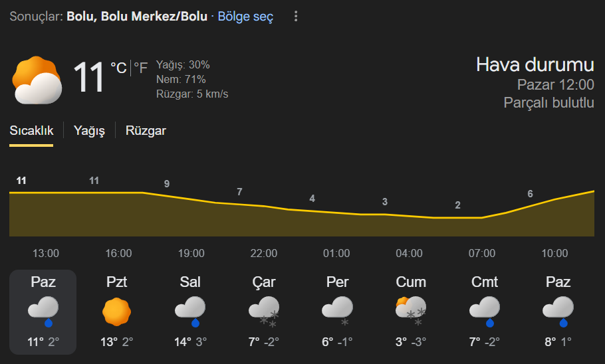
Task: Click the last Paz rain icon
Action: 558,312
